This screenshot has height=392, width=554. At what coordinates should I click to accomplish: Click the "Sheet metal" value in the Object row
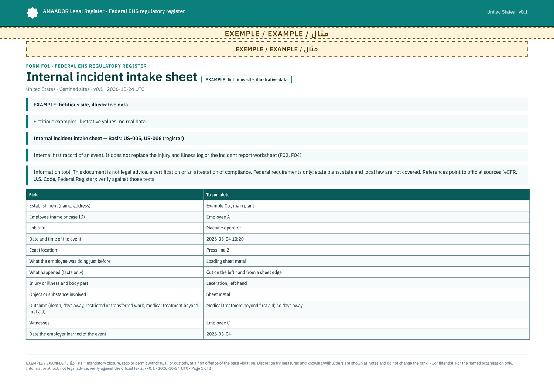click(x=218, y=294)
